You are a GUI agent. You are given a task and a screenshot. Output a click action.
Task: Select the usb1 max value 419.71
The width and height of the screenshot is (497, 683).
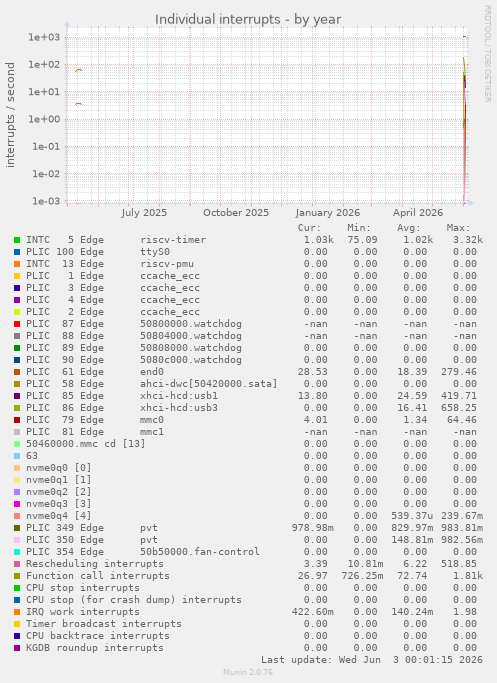[x=459, y=396]
